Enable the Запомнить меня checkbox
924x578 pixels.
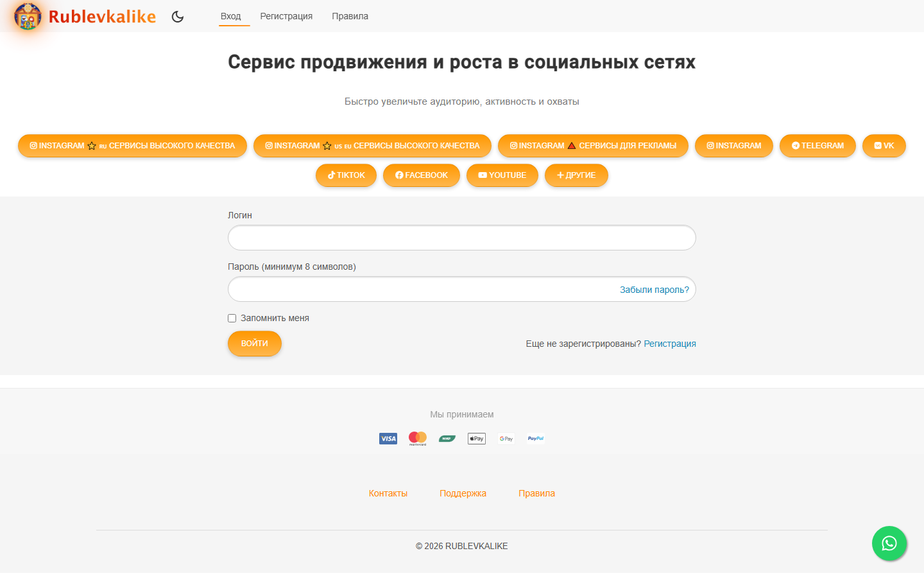pyautogui.click(x=232, y=318)
